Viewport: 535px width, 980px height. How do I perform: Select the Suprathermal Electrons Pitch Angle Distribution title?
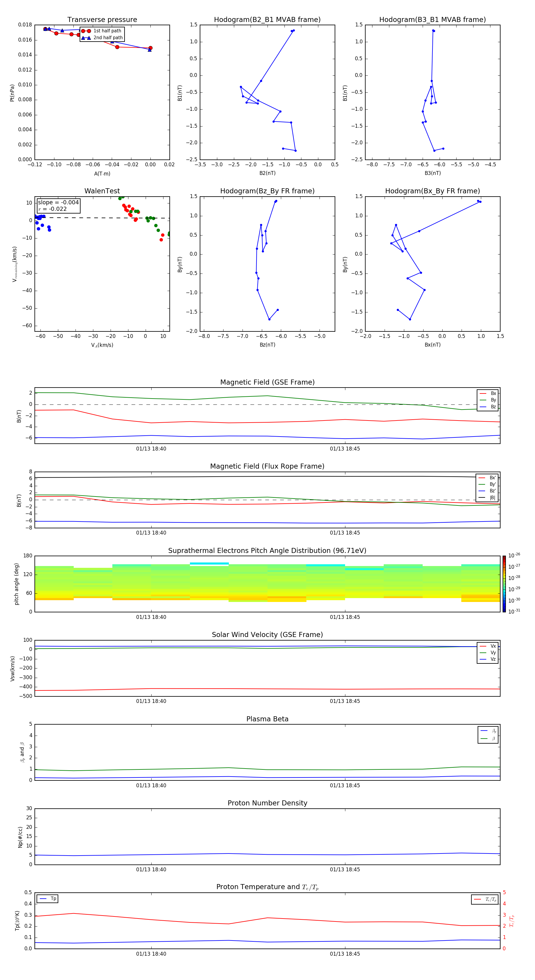tap(267, 551)
